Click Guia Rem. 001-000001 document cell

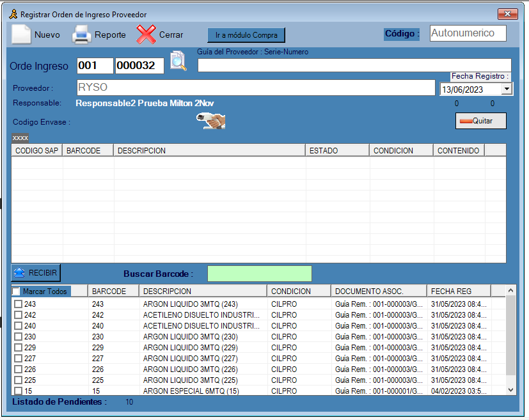379,391
